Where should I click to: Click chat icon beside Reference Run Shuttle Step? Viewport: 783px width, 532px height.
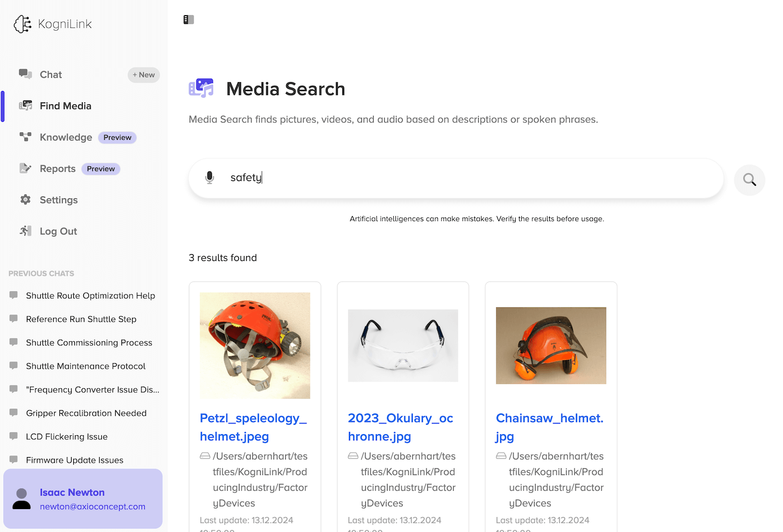(x=13, y=319)
